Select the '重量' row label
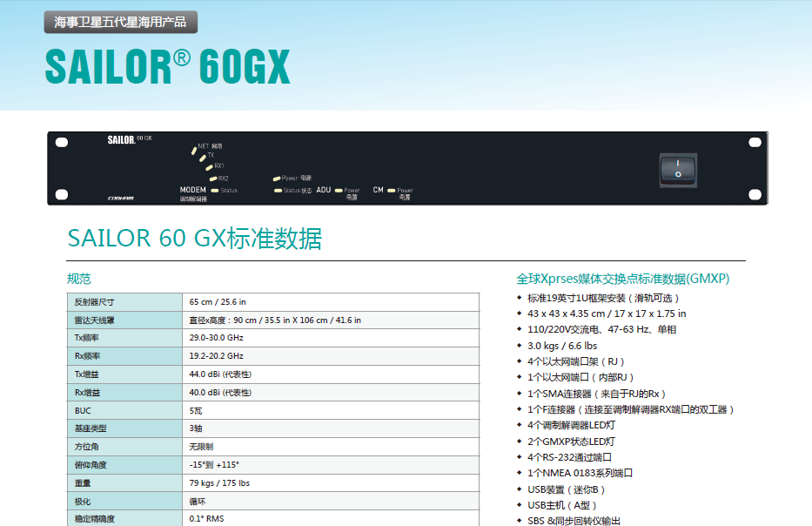This screenshot has width=812, height=526. coord(83,483)
